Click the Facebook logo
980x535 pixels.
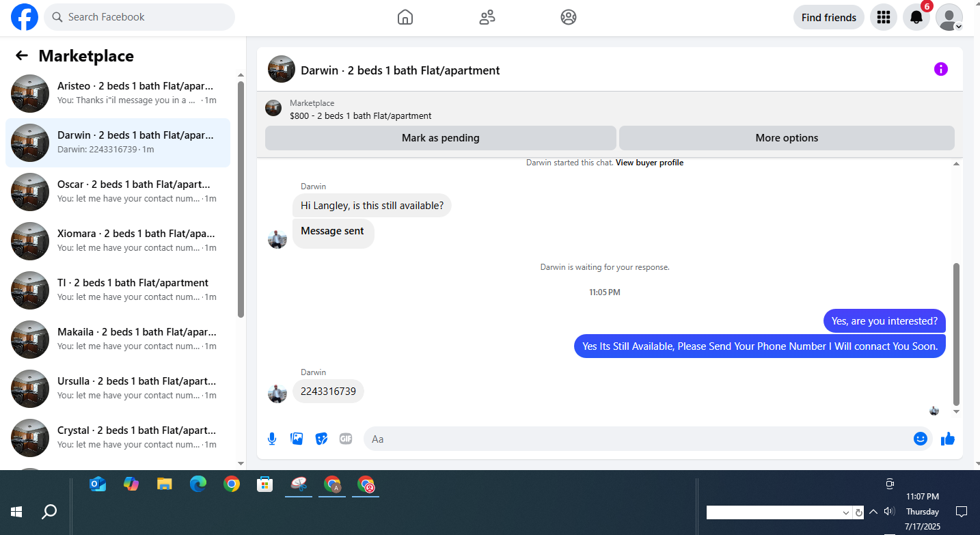[25, 17]
